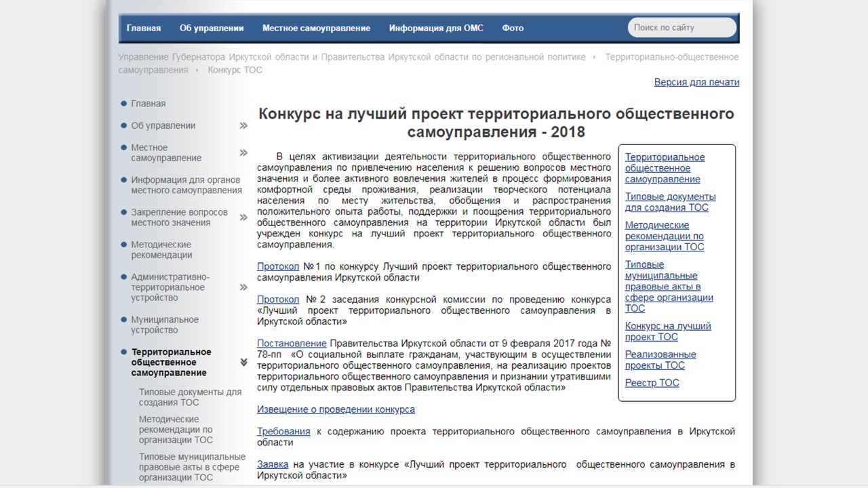Click the page heading Конкурс на лучший проект
868x488 pixels.
[496, 123]
